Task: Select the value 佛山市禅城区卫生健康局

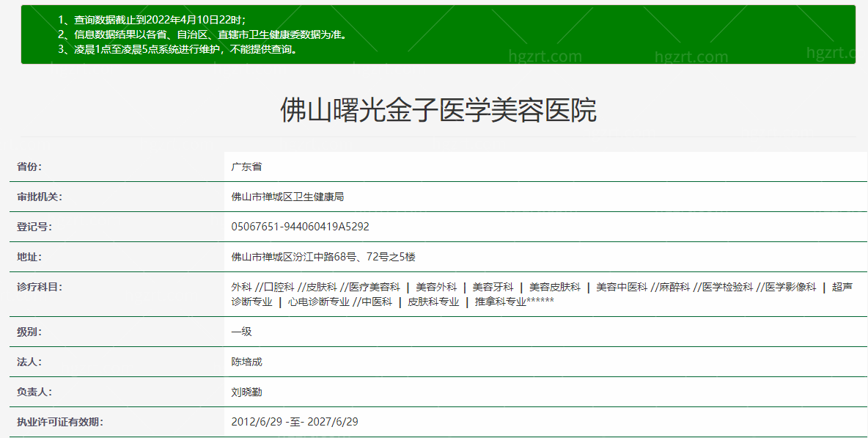Action: pyautogui.click(x=287, y=197)
